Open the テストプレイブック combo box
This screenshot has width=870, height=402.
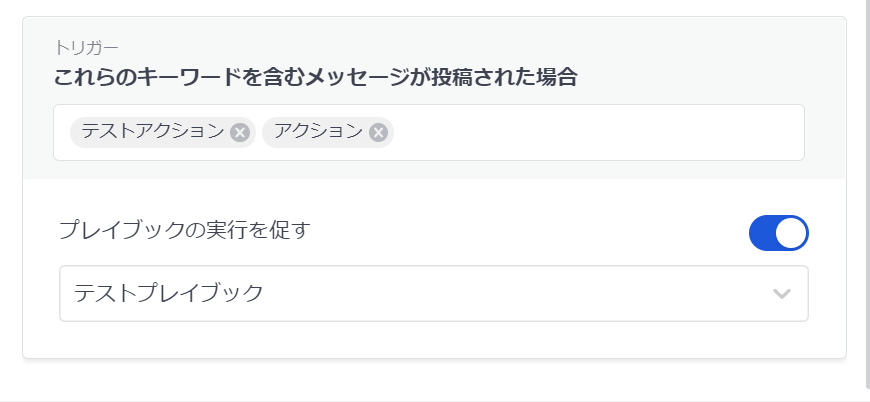[x=433, y=293]
